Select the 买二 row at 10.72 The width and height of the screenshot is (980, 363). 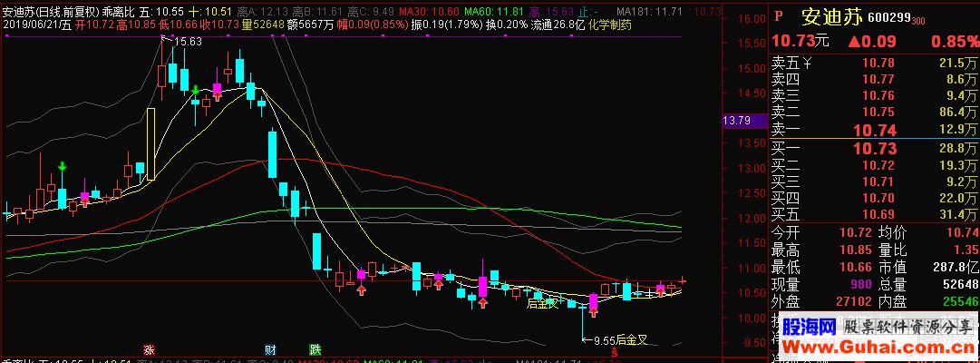[x=875, y=166]
